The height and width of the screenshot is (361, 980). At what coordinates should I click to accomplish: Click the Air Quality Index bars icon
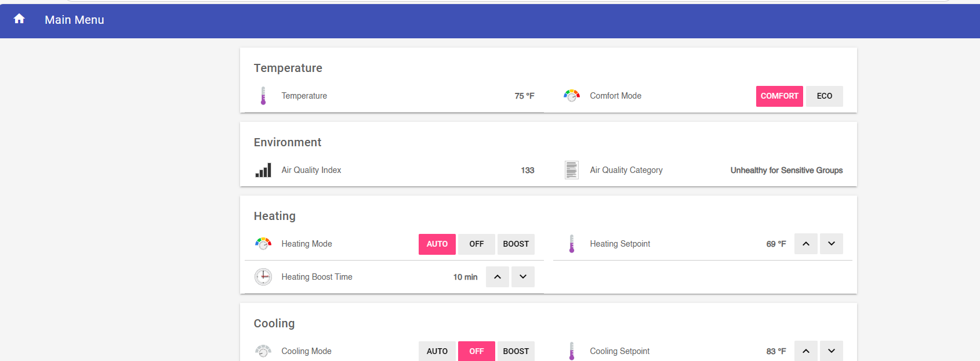click(263, 170)
